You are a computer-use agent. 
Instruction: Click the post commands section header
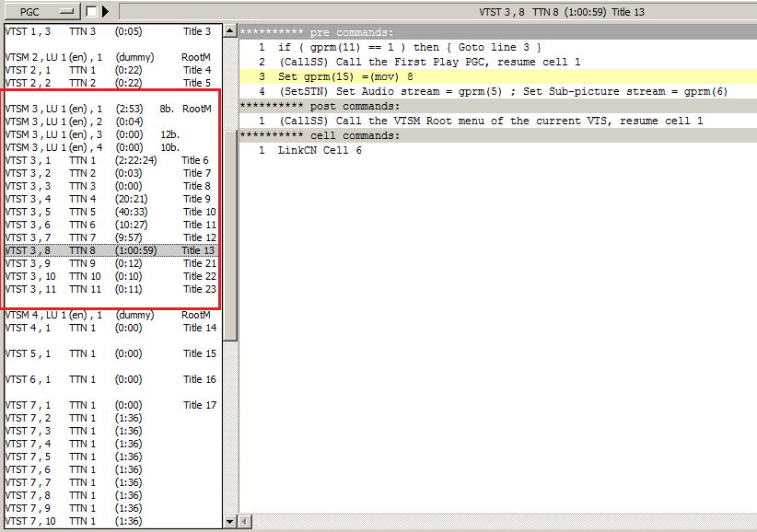coord(498,106)
